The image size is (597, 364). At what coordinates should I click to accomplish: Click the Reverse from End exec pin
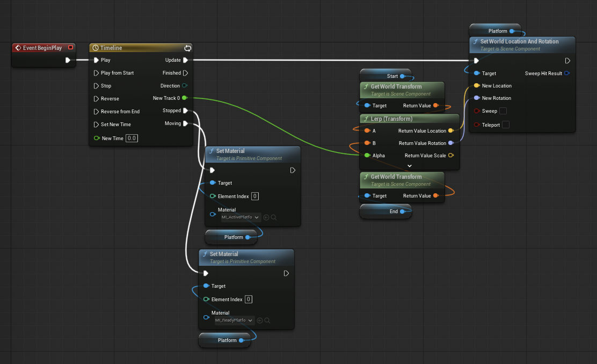[x=96, y=112]
